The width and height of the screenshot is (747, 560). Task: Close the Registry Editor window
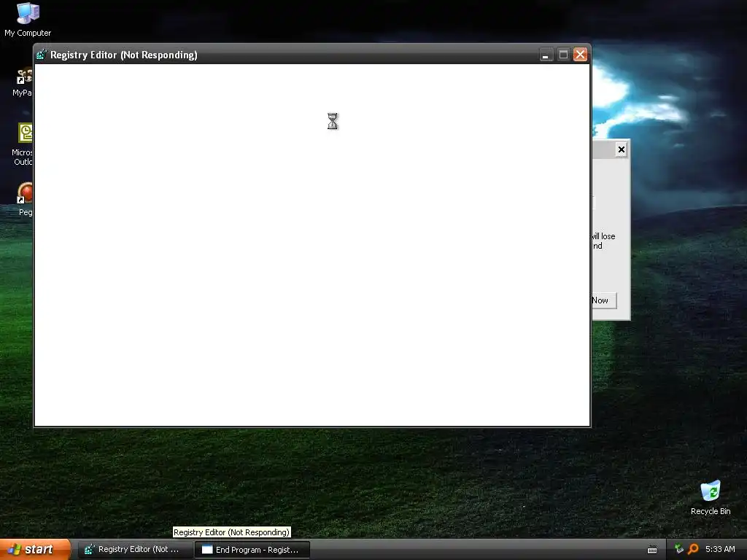coord(580,55)
